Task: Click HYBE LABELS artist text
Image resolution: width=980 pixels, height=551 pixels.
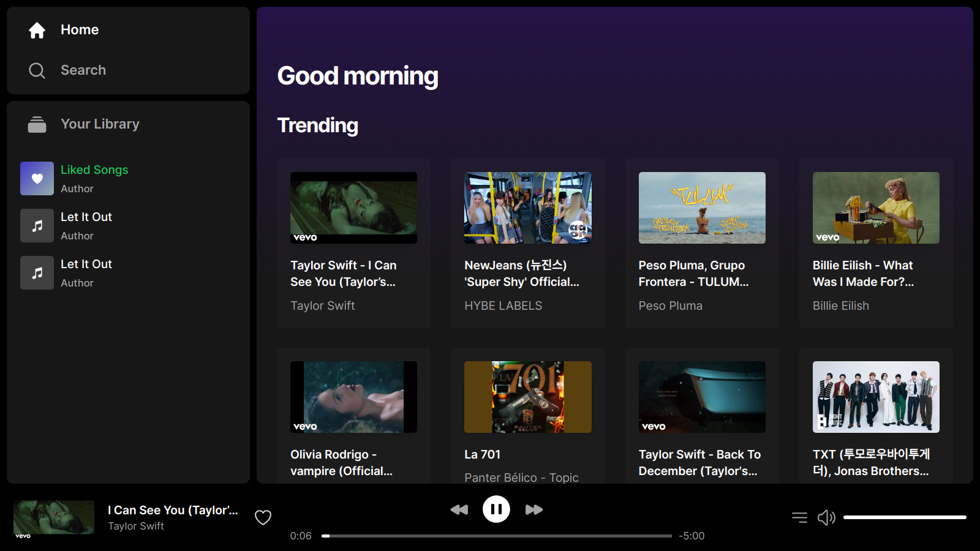Action: point(503,305)
